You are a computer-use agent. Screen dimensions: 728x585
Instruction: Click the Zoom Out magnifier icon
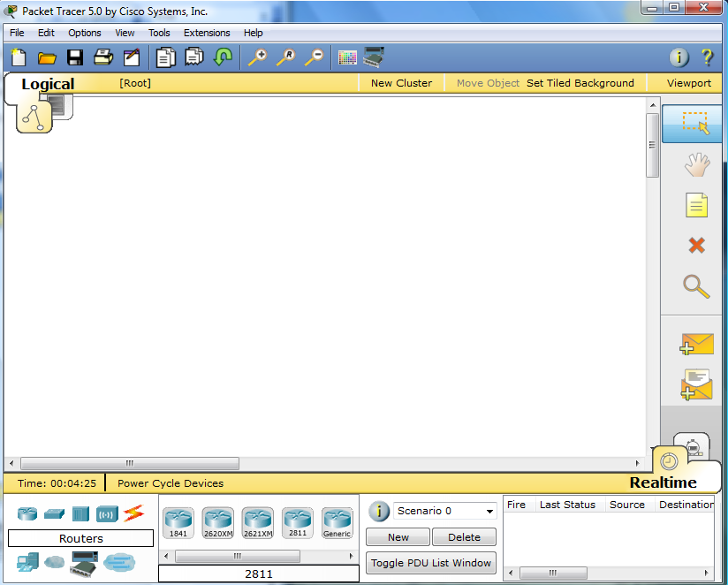(x=314, y=57)
